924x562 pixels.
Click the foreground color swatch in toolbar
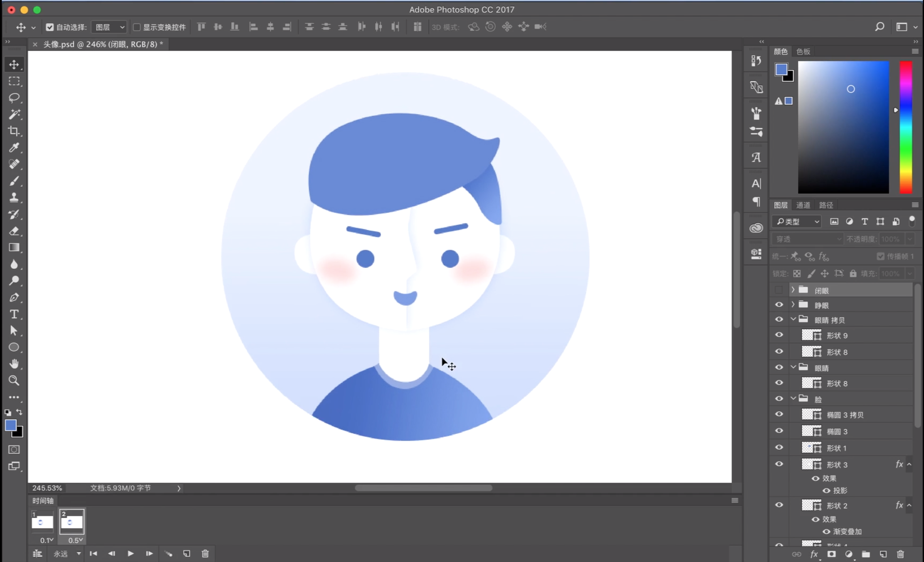coord(10,425)
